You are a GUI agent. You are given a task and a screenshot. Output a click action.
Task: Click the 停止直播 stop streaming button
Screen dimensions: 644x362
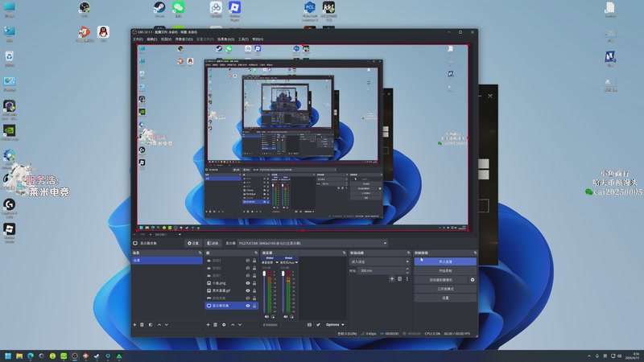[x=445, y=261]
